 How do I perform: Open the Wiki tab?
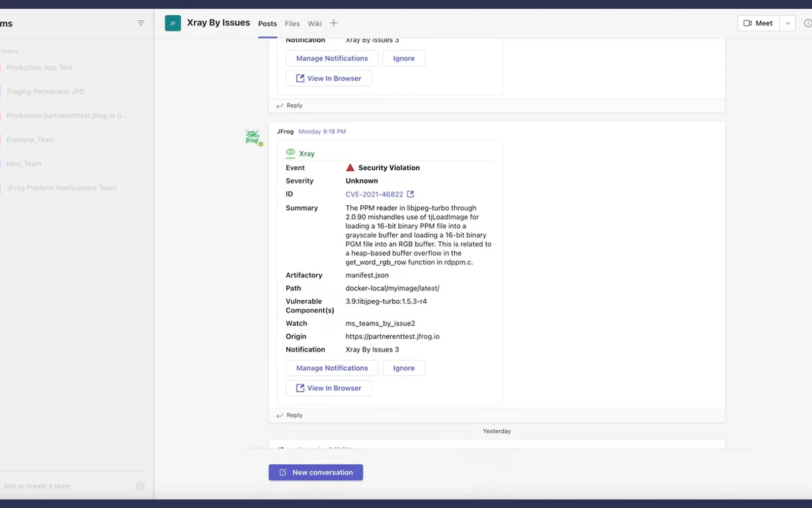(x=315, y=24)
